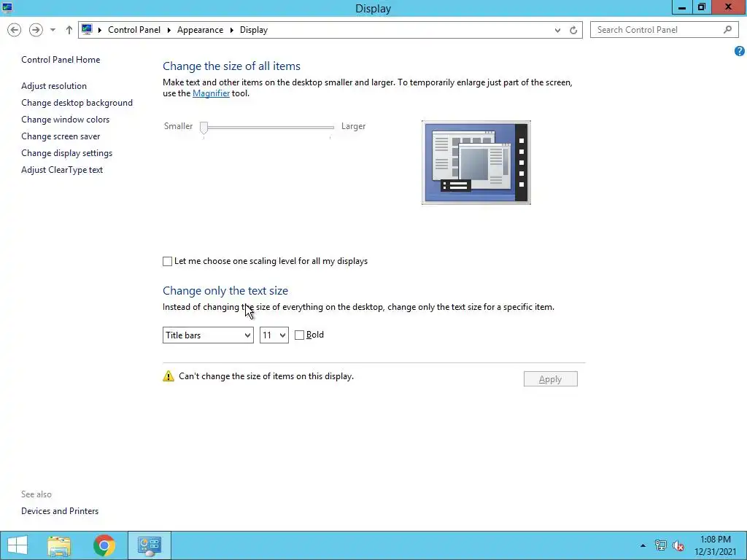
Task: Click the Apply button
Action: (x=550, y=379)
